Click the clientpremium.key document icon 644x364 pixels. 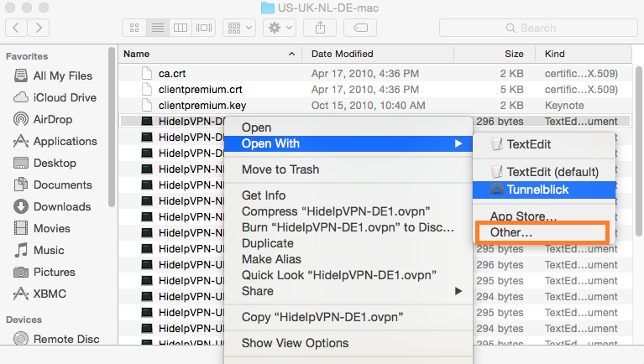(x=147, y=106)
